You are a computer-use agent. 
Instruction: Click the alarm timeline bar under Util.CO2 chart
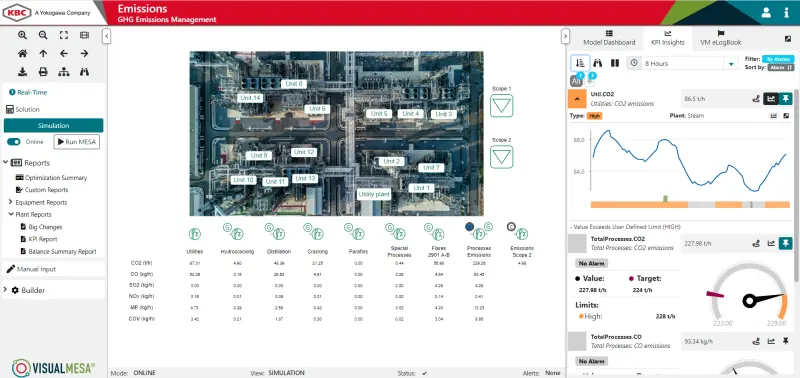point(690,205)
